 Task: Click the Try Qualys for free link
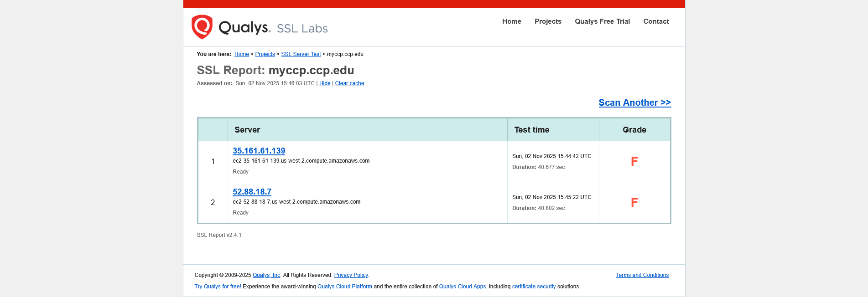click(x=218, y=287)
